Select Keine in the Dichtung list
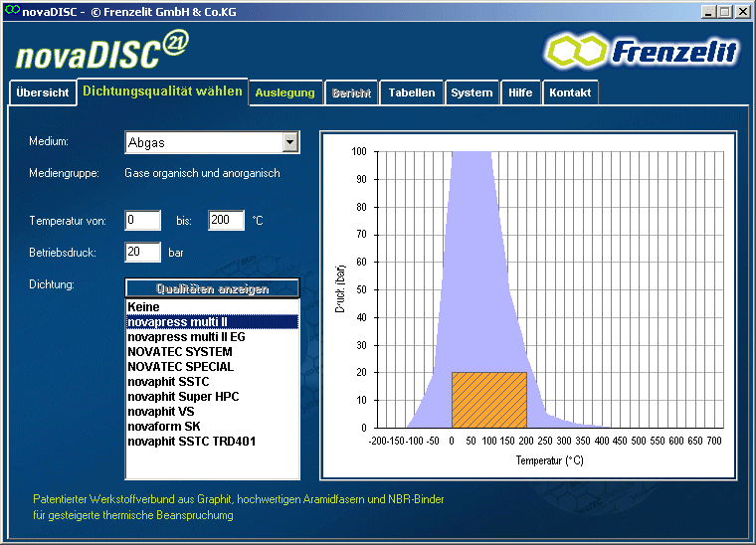 143,307
